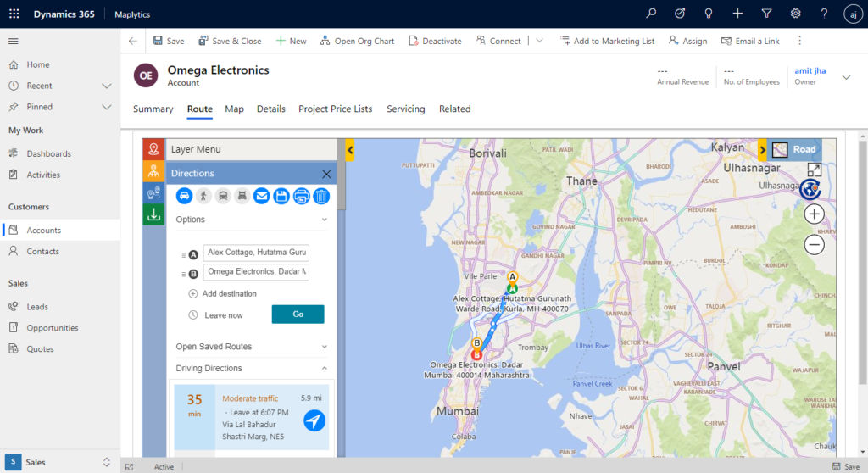Open the green download icon in map sidebar

point(154,215)
